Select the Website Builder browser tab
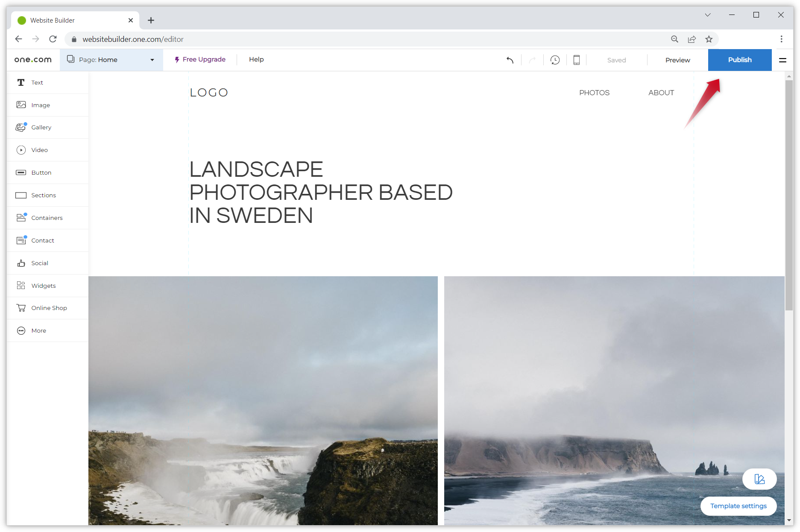This screenshot has height=532, width=800. 75,20
